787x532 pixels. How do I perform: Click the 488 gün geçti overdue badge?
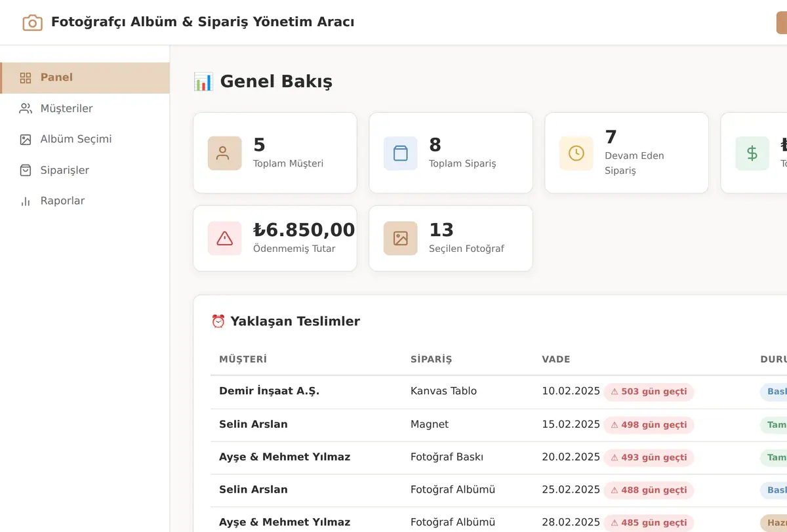[649, 491]
